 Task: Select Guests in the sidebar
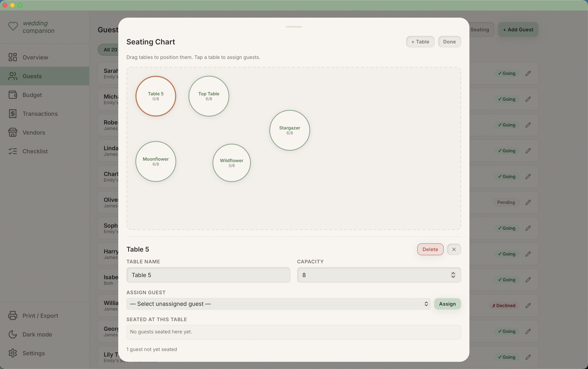[x=32, y=76]
